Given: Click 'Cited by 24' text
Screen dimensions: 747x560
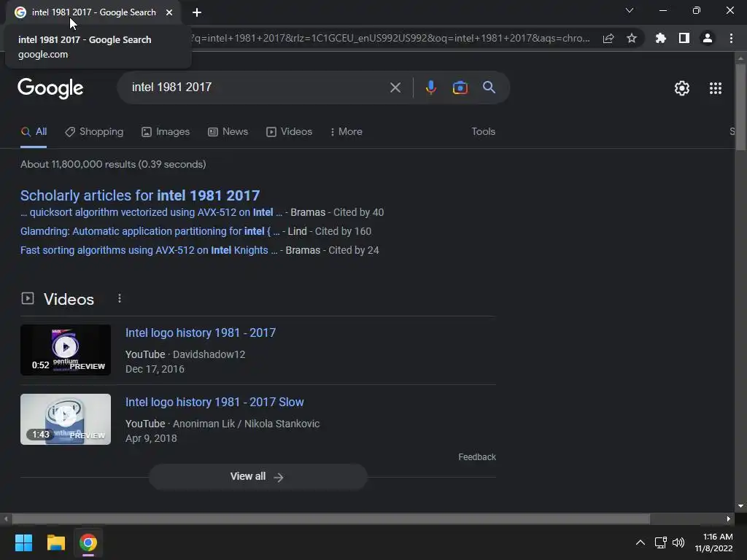Looking at the screenshot, I should (354, 251).
